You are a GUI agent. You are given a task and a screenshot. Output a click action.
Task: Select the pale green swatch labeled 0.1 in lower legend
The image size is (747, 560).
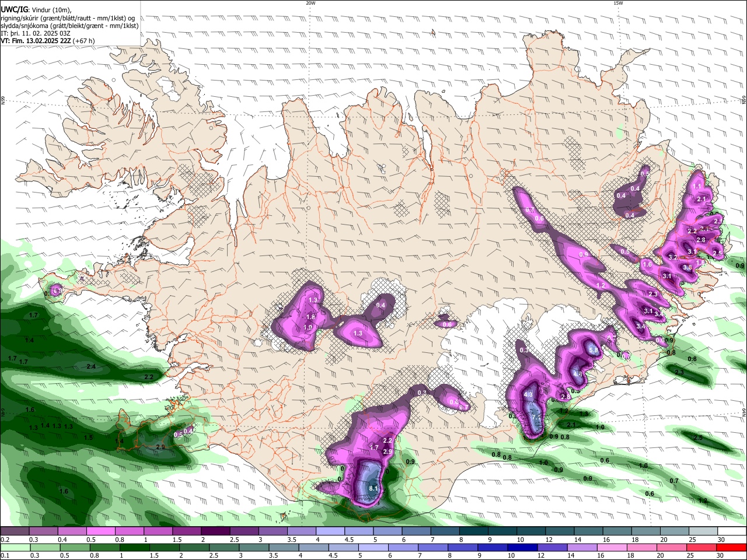(x=15, y=548)
